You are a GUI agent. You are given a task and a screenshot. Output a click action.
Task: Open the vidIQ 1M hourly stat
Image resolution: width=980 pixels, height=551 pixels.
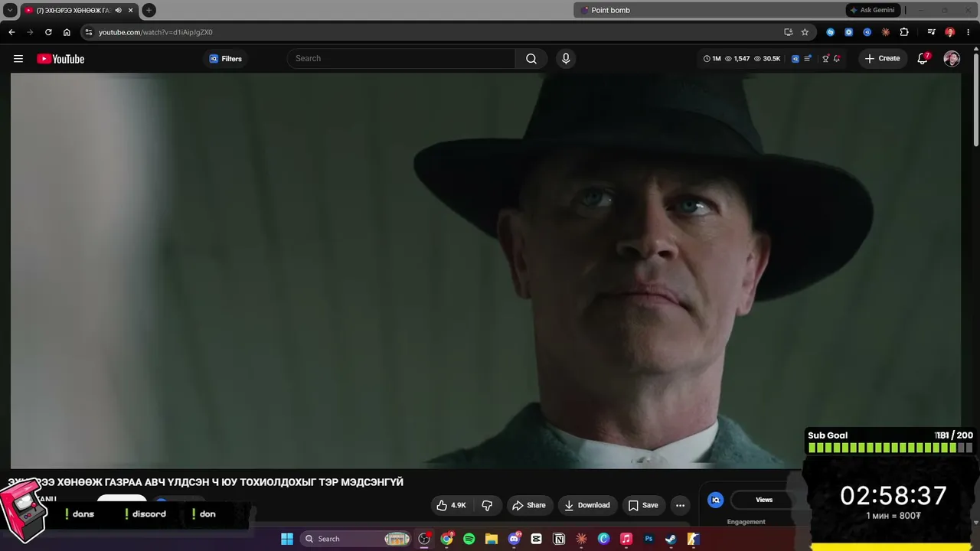pos(712,59)
